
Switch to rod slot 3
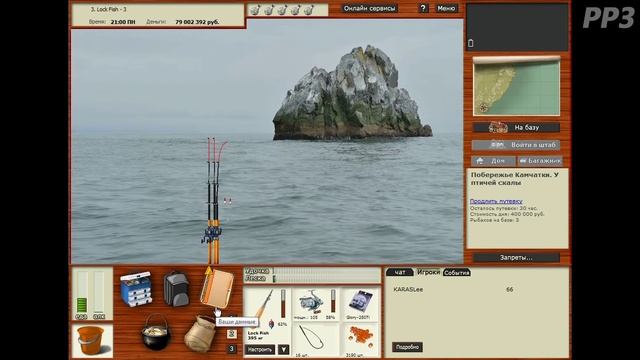click(231, 349)
